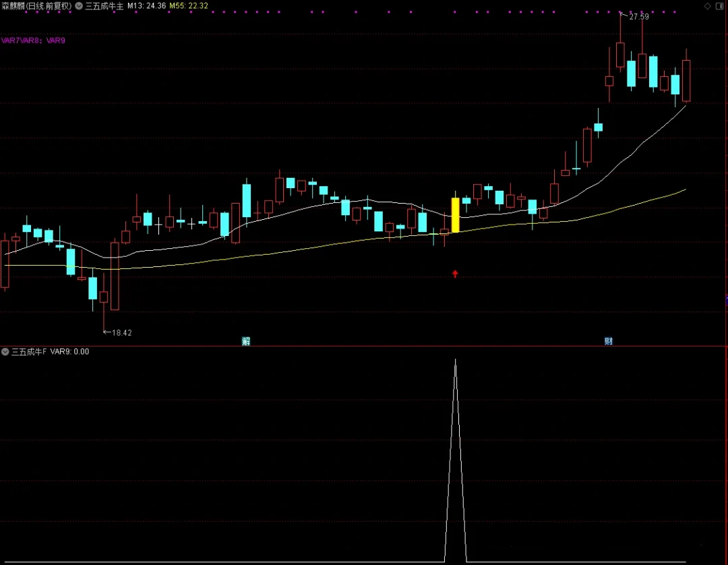
Task: Click the 森麒麟 stock name title
Action: coord(36,6)
